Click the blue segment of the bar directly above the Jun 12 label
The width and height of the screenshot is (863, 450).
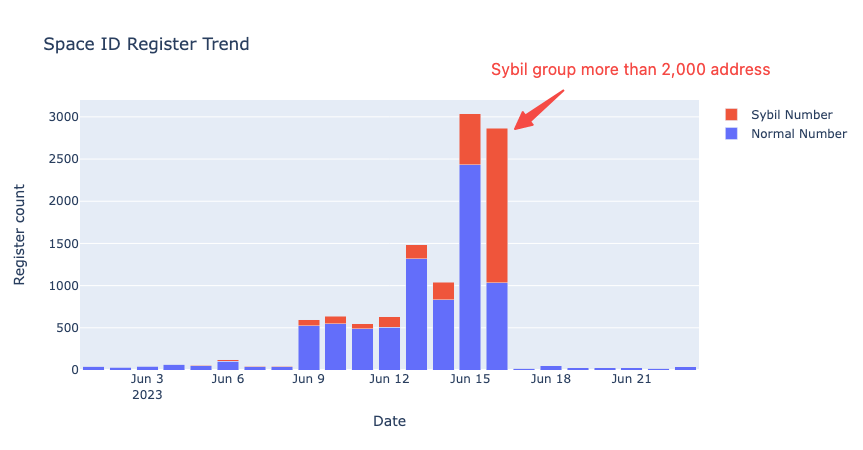(x=390, y=349)
